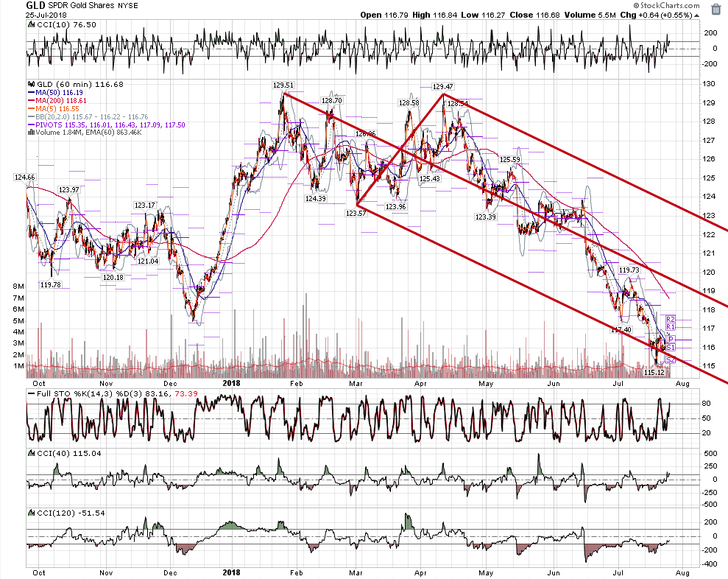The image size is (728, 579).
Task: Click the volume bars icon in the legend
Action: point(31,133)
